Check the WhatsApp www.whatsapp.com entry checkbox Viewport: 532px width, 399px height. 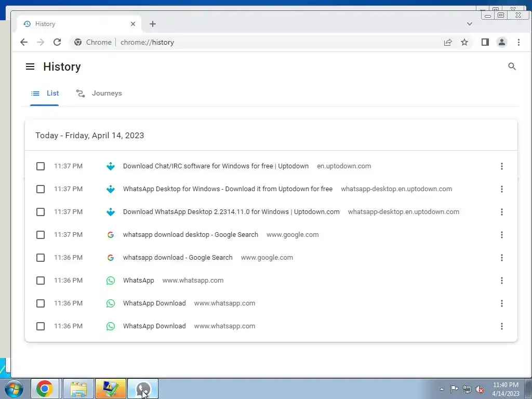coord(41,281)
